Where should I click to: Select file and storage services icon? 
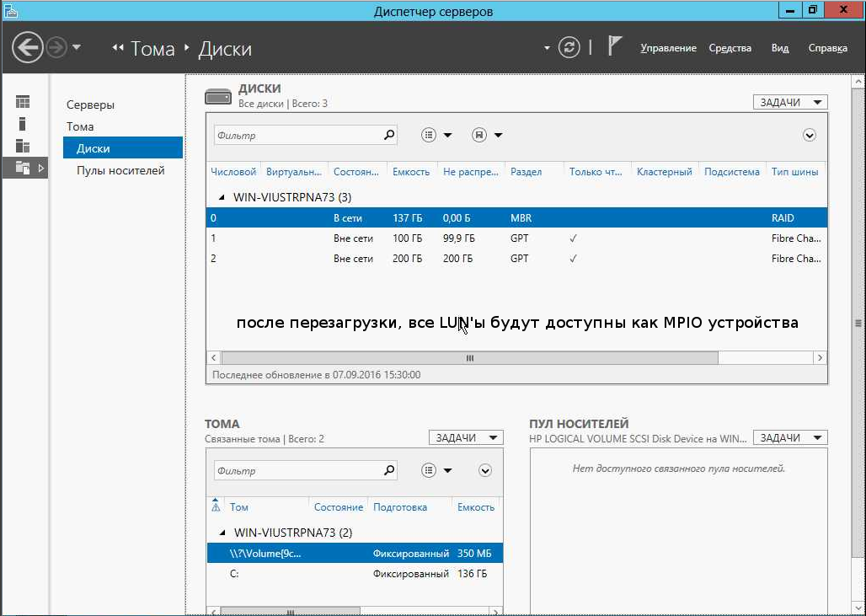coord(23,168)
